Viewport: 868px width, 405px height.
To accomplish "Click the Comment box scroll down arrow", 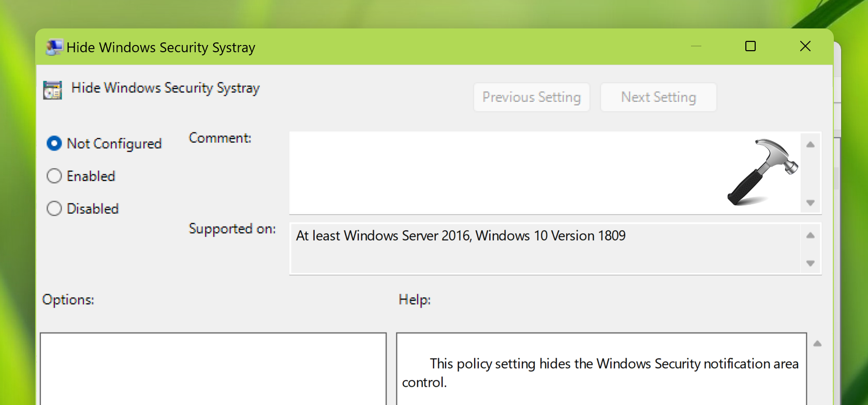I will coord(811,203).
